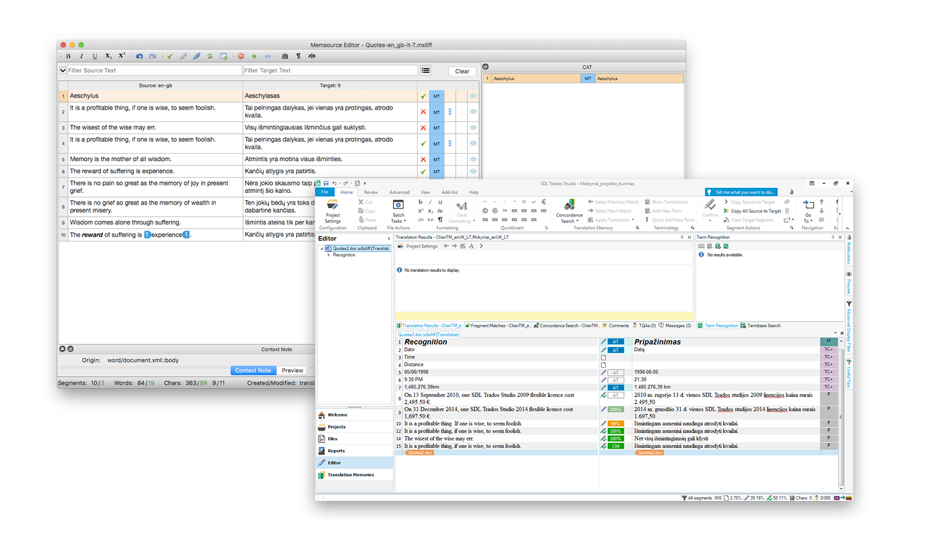
Task: Click CM match status of Trados segment 15
Action: pos(615,446)
